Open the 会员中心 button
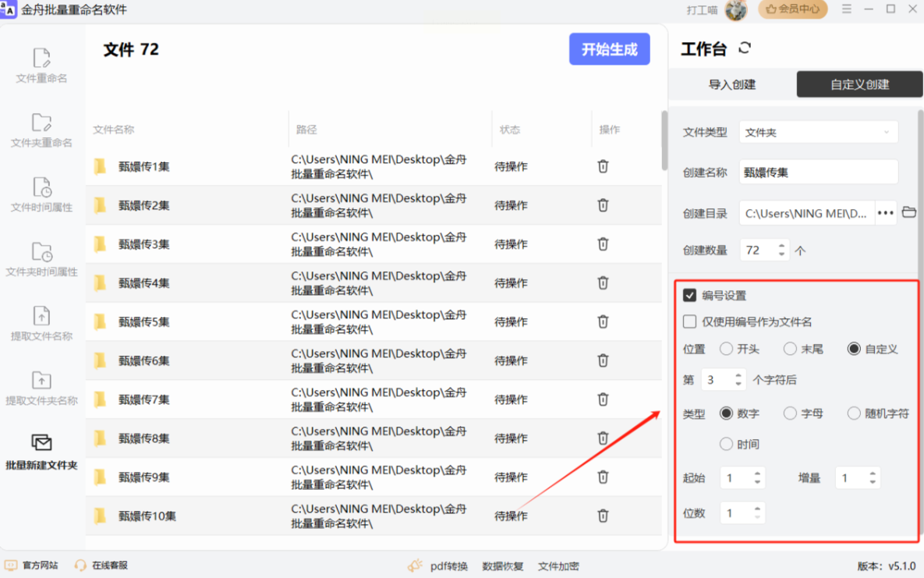The width and height of the screenshot is (924, 578). click(793, 9)
